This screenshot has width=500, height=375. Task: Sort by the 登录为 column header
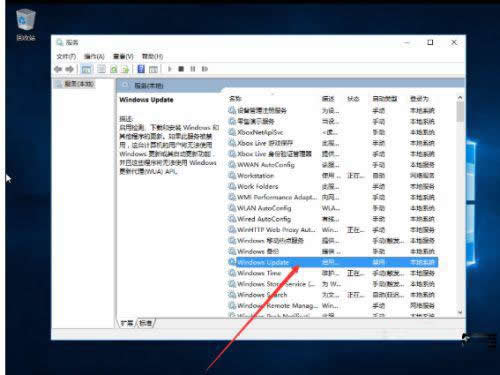[x=419, y=99]
